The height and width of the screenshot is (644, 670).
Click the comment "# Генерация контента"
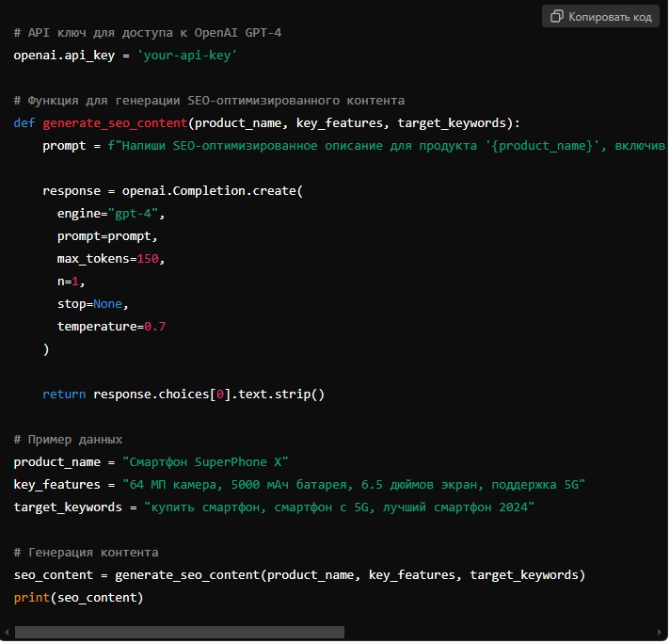coord(86,553)
